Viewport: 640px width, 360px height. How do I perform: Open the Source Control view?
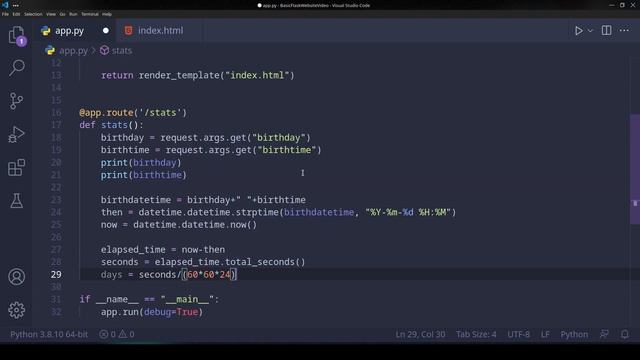point(16,101)
